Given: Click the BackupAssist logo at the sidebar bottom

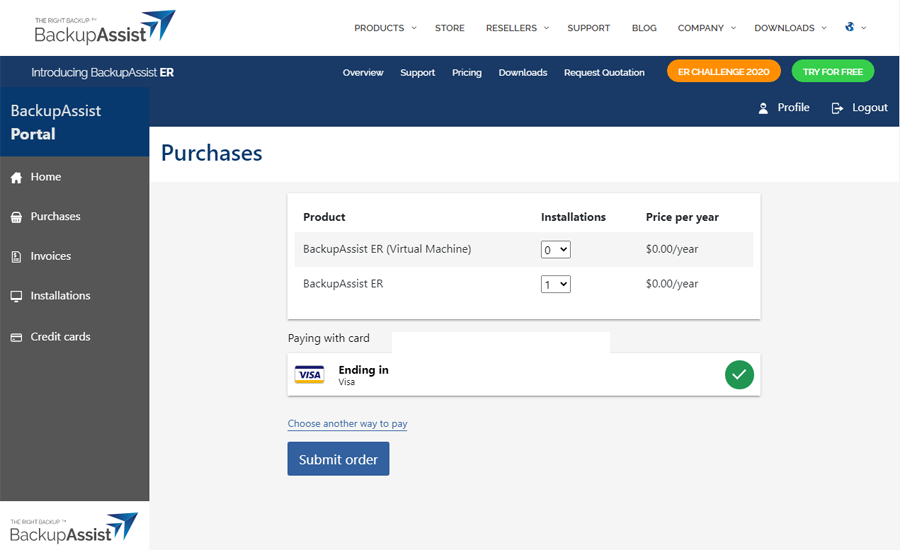Looking at the screenshot, I should tap(74, 528).
